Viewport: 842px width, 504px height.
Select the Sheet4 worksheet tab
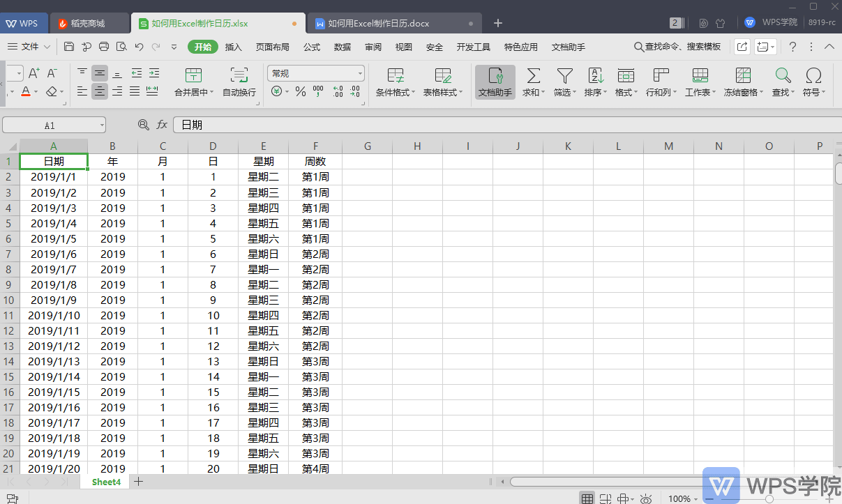(x=106, y=482)
